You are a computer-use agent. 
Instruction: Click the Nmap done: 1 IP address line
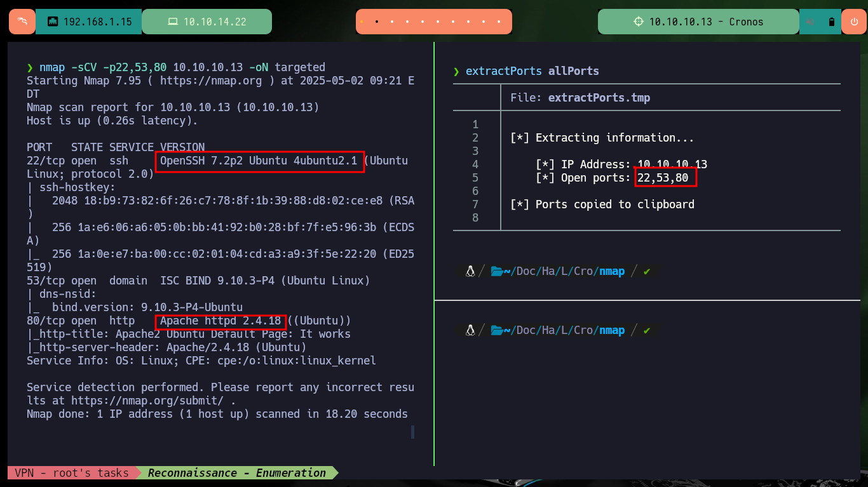pos(217,414)
